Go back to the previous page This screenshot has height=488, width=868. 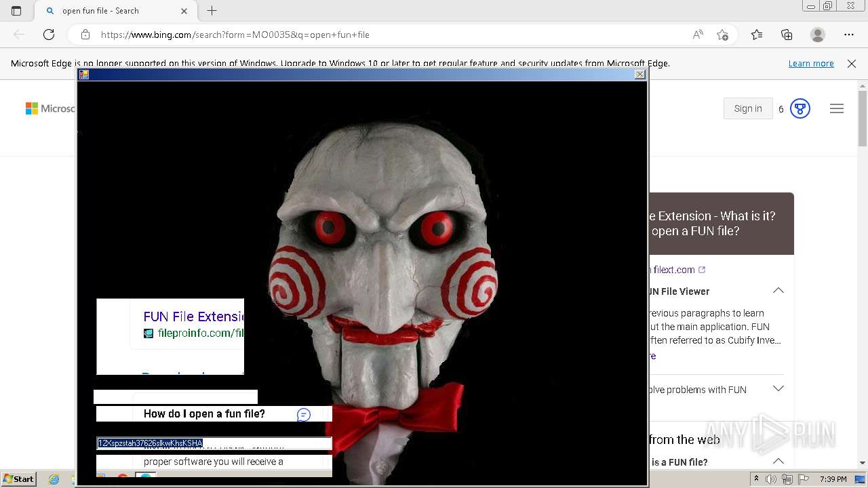pyautogui.click(x=19, y=35)
